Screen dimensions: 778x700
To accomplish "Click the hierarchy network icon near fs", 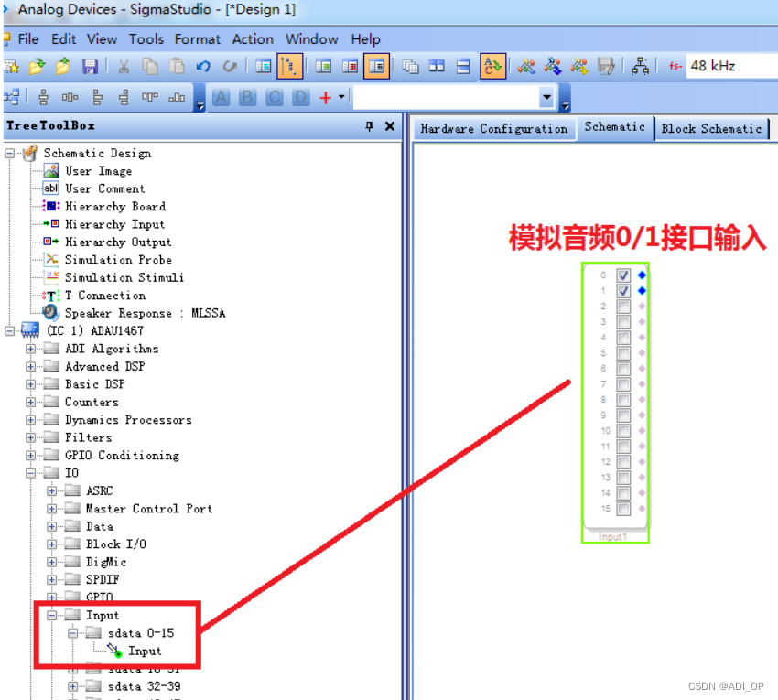I will click(x=640, y=66).
